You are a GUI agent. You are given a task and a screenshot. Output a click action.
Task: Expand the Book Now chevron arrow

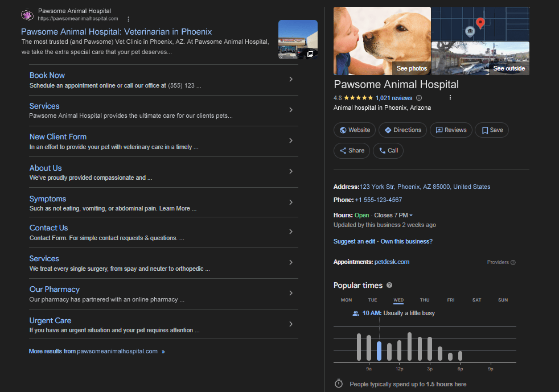(291, 79)
